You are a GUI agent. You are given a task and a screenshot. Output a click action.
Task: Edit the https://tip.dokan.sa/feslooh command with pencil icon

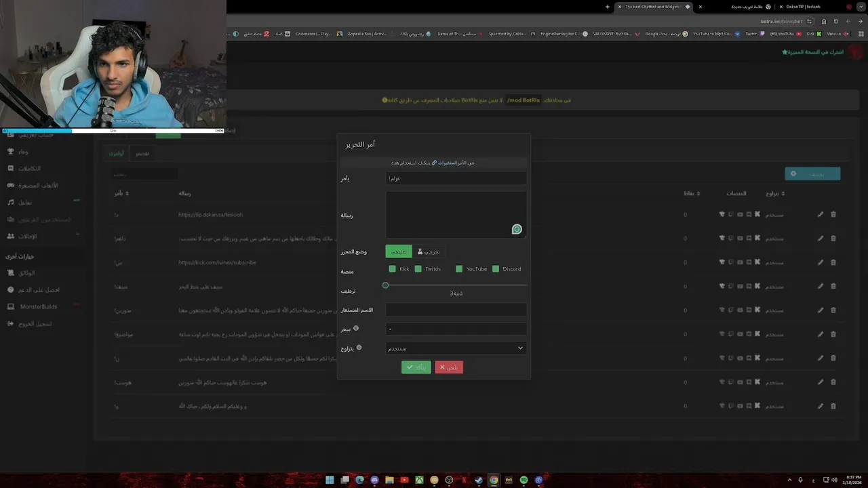820,214
